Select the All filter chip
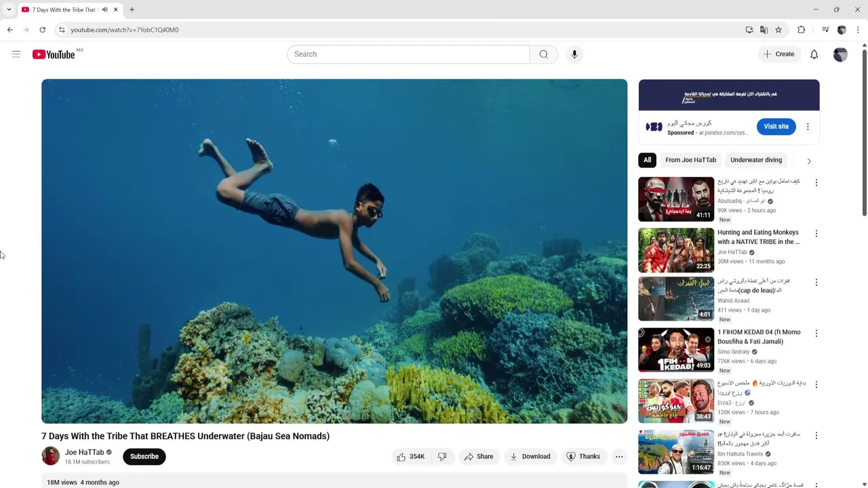The height and width of the screenshot is (488, 868). pos(647,160)
